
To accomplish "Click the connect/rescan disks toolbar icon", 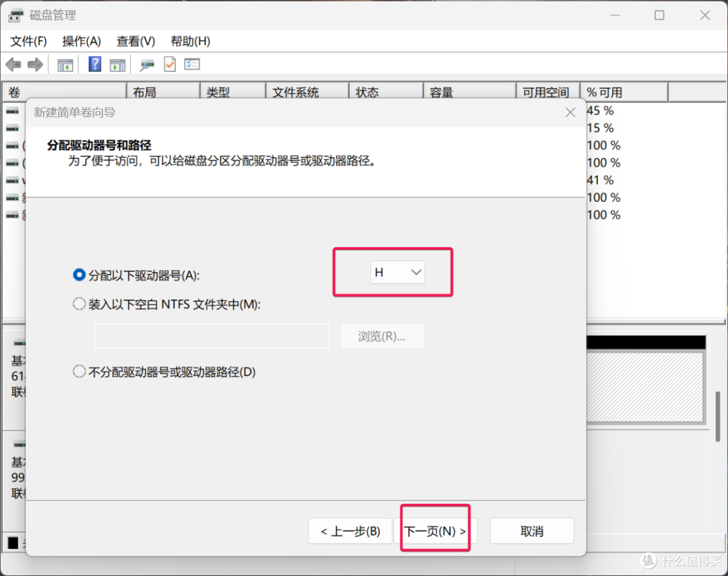I will click(147, 65).
